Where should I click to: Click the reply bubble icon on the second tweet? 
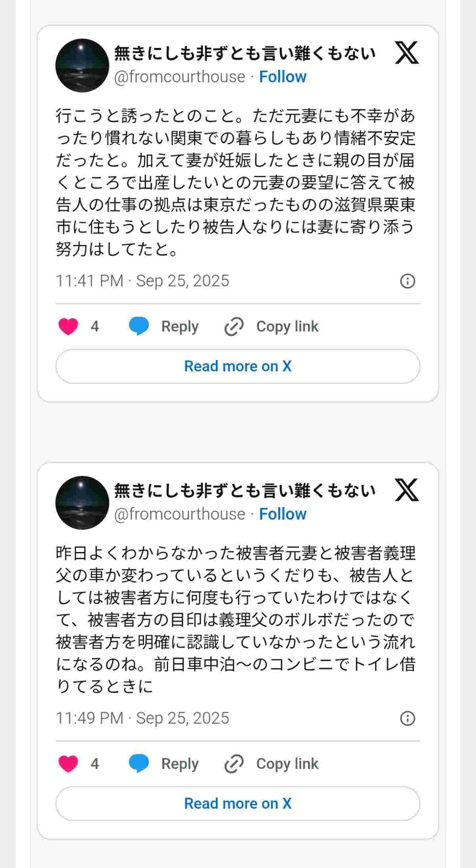pyautogui.click(x=139, y=764)
